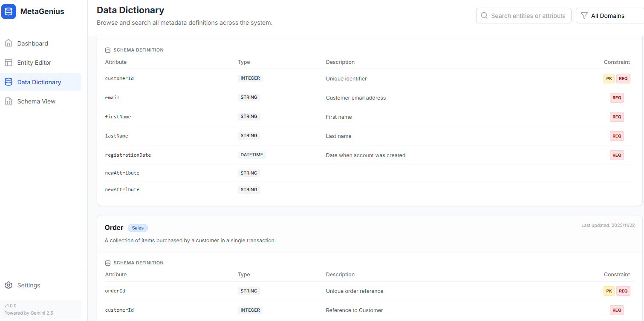Viewport: 644px width, 321px height.
Task: Click the Dashboard home icon
Action: (x=9, y=43)
